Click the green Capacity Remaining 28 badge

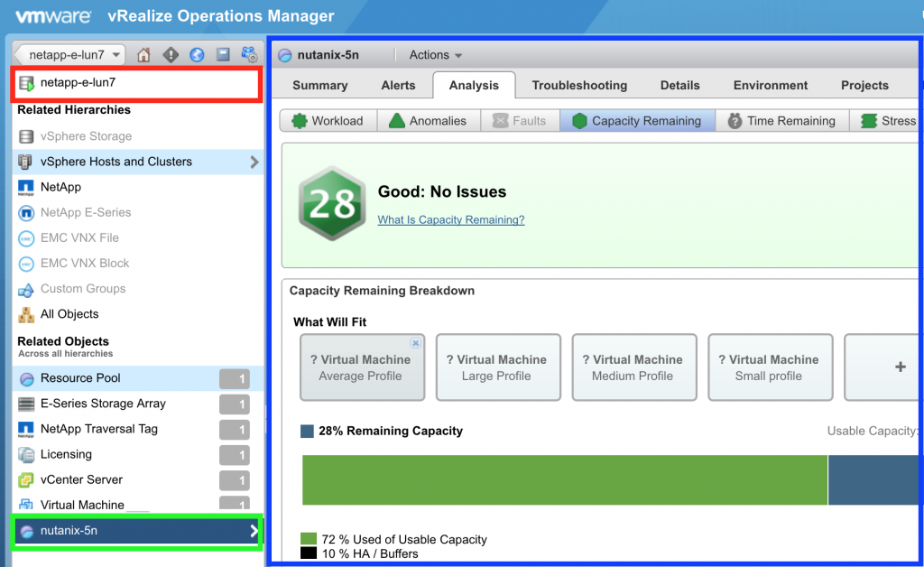[x=332, y=203]
